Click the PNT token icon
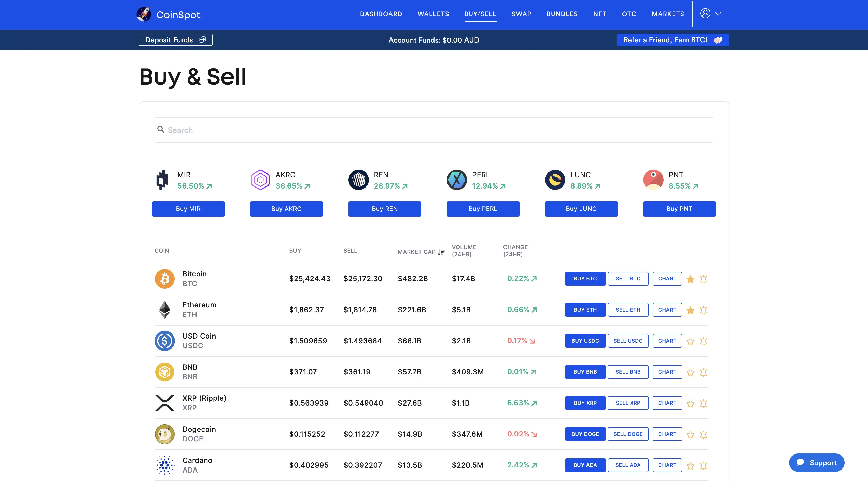 coord(653,180)
